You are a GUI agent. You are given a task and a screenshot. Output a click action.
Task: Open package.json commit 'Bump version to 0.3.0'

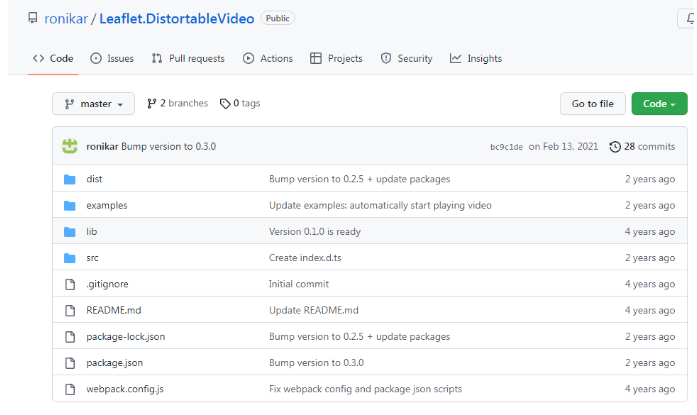click(316, 363)
